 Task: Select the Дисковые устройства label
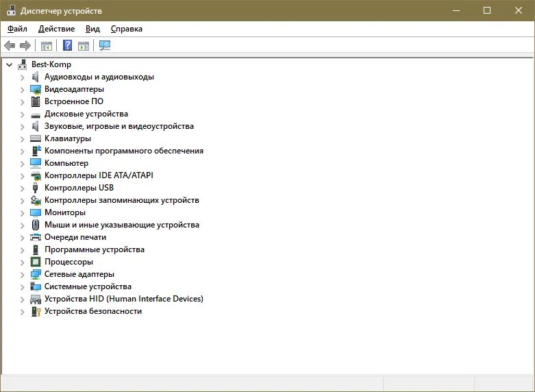coord(86,114)
